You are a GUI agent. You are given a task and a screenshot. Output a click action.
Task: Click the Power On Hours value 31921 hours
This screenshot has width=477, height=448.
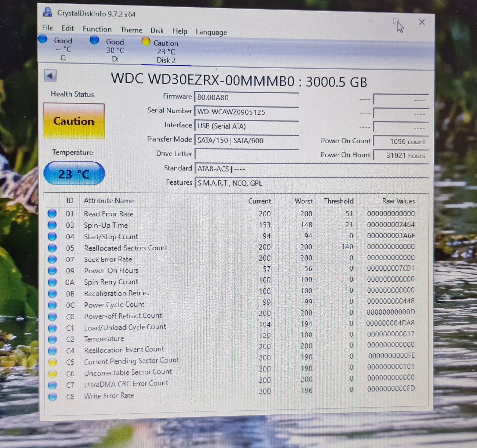tap(401, 155)
